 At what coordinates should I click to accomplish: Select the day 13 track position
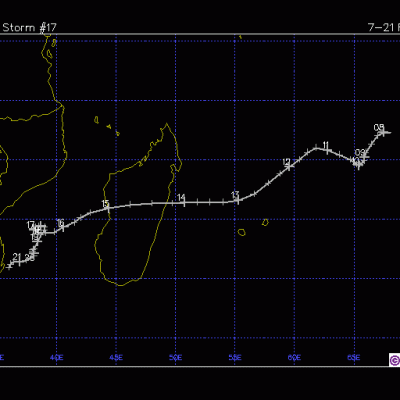click(238, 200)
